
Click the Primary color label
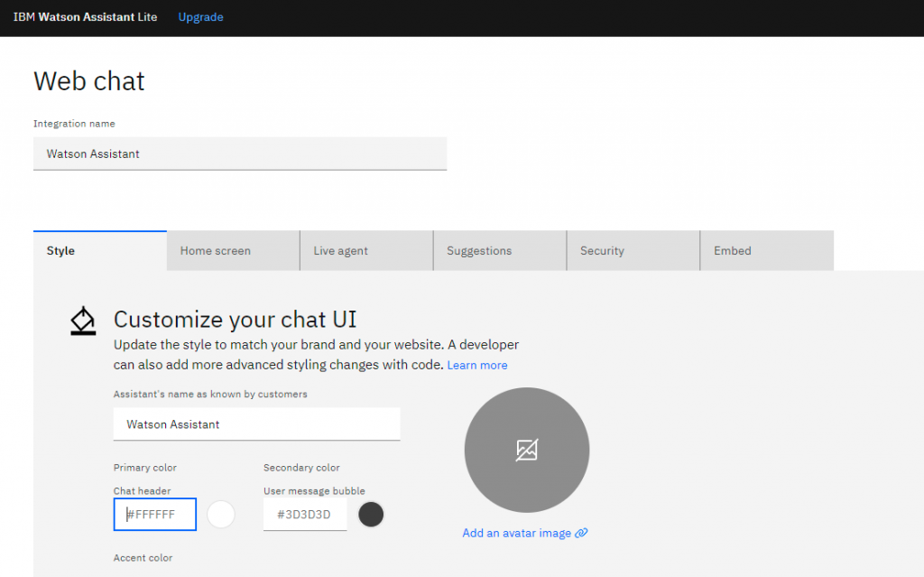point(145,467)
